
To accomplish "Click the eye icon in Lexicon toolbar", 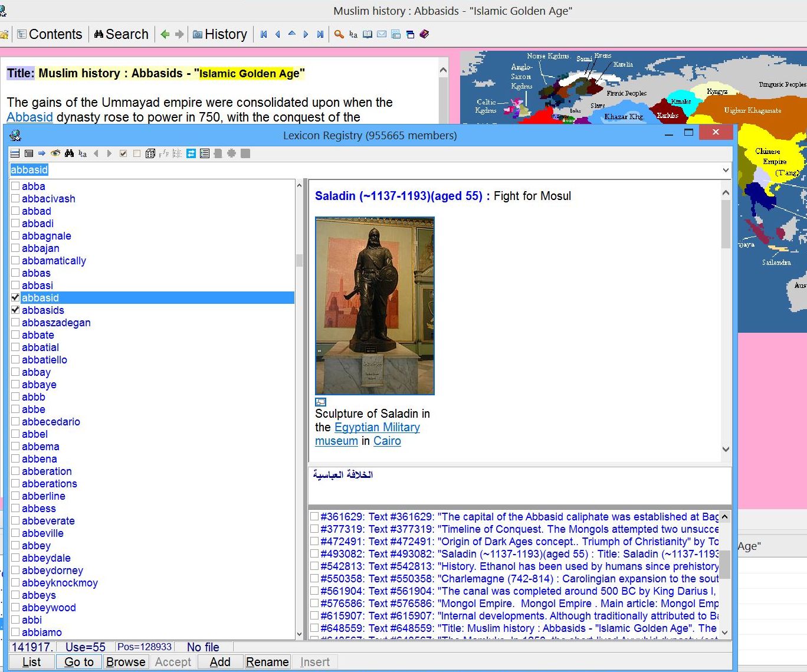I will point(55,153).
